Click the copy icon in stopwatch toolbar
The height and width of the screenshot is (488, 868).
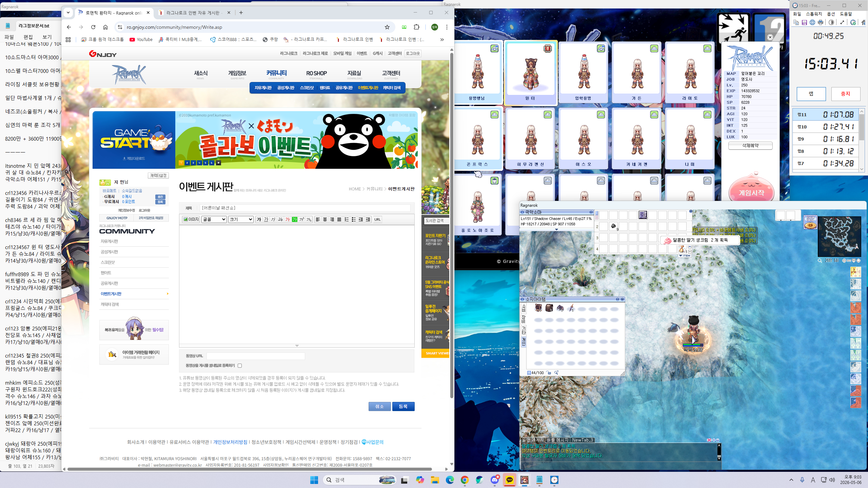point(796,22)
